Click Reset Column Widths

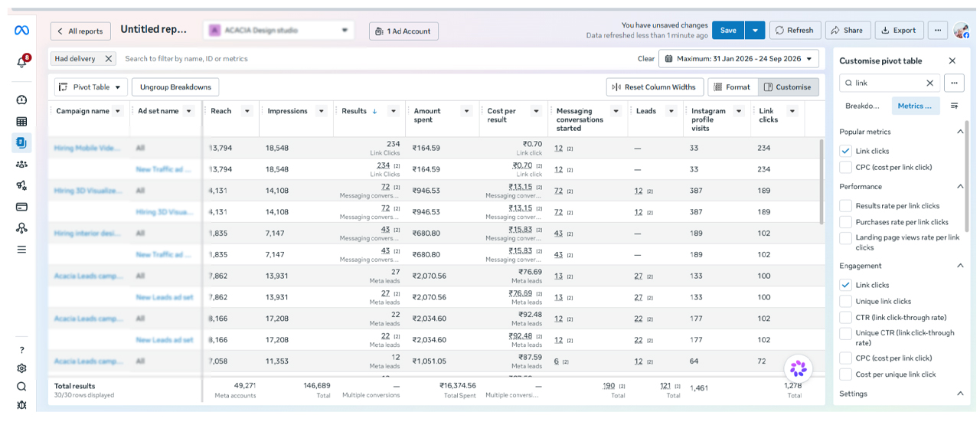click(654, 87)
